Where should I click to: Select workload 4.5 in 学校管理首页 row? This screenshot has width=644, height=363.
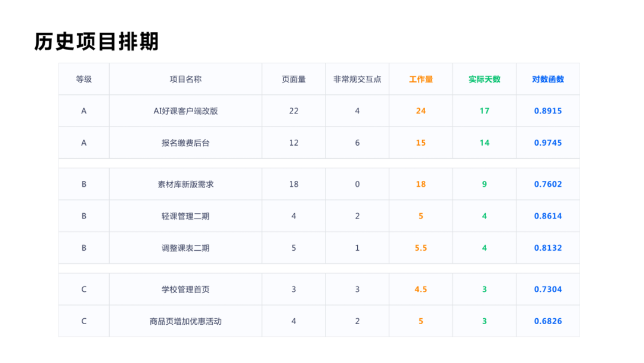[421, 290]
